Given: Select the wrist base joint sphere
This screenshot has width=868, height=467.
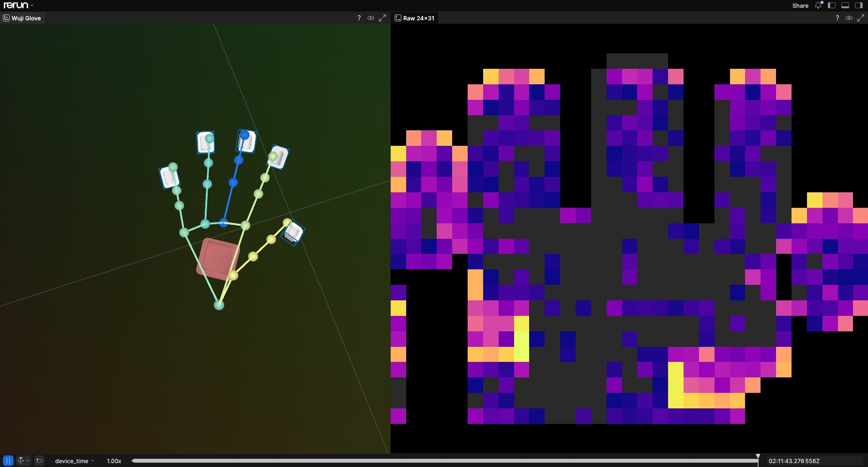Looking at the screenshot, I should click(219, 305).
